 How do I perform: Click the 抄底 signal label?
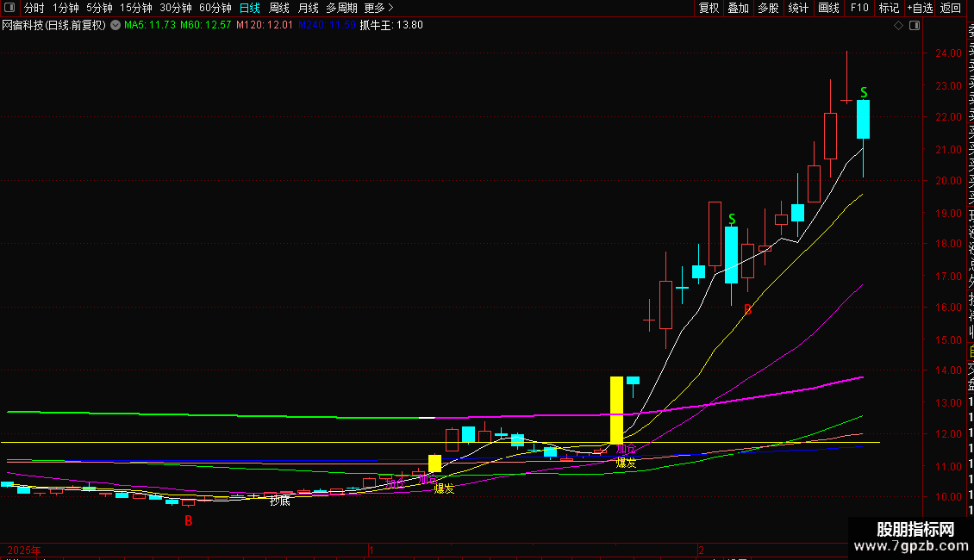click(279, 501)
